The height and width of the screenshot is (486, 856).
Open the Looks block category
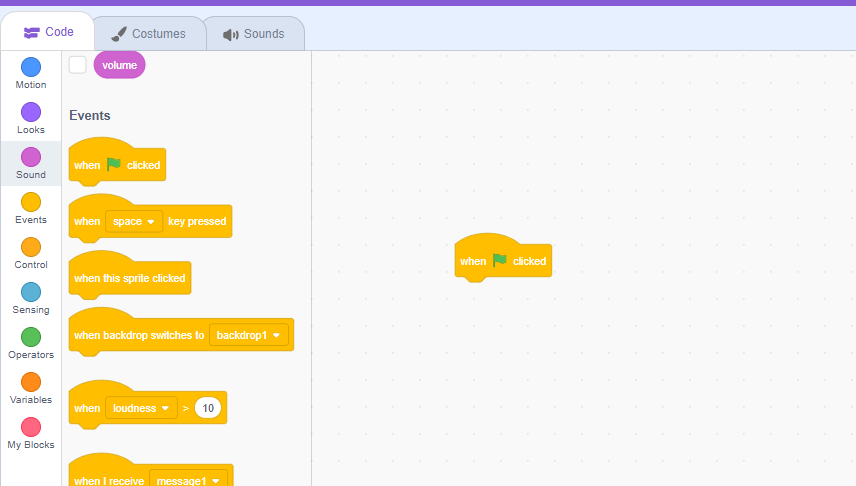[31, 113]
